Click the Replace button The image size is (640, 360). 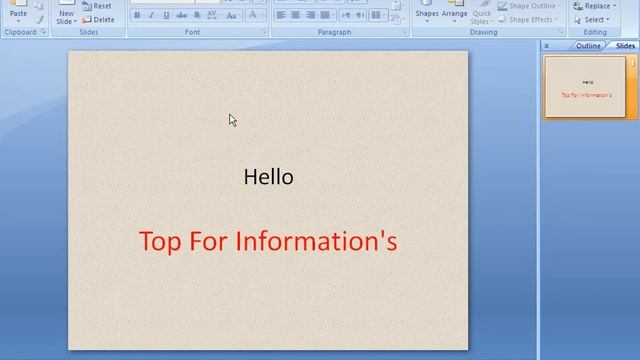tap(595, 6)
